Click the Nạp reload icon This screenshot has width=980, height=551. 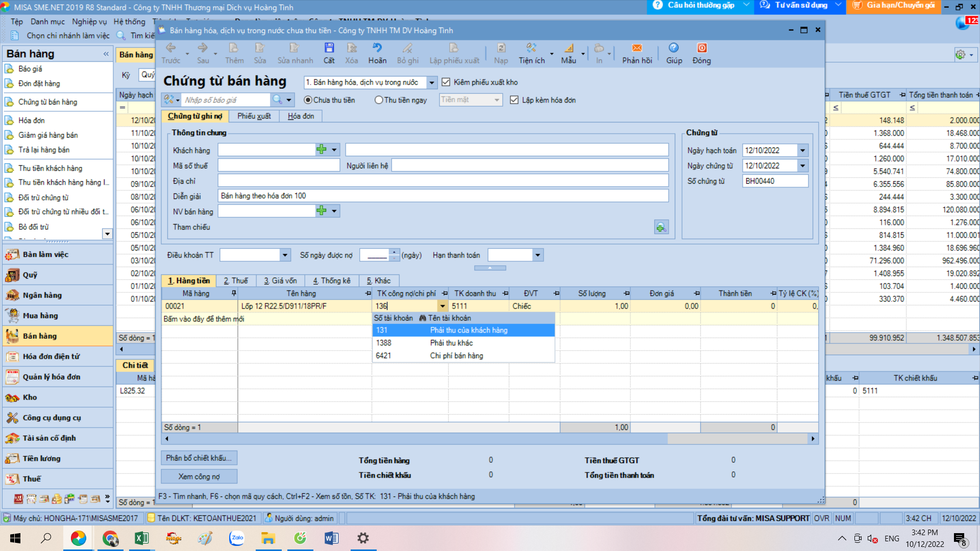(501, 48)
